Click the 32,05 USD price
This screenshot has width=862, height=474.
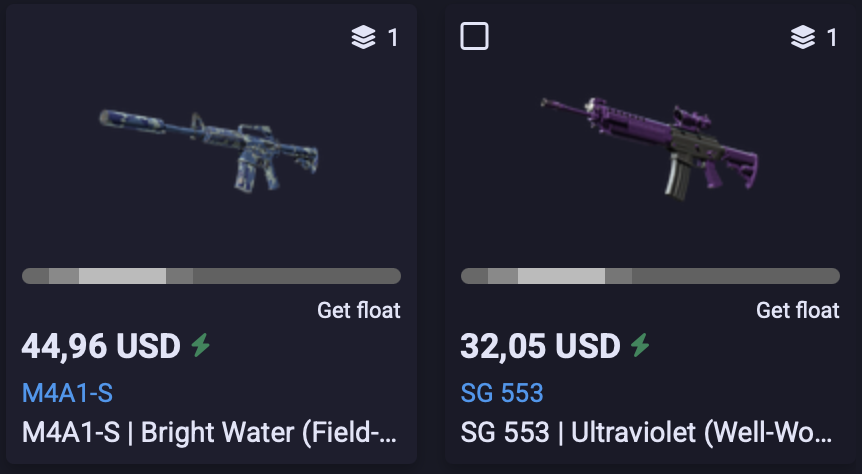point(540,346)
